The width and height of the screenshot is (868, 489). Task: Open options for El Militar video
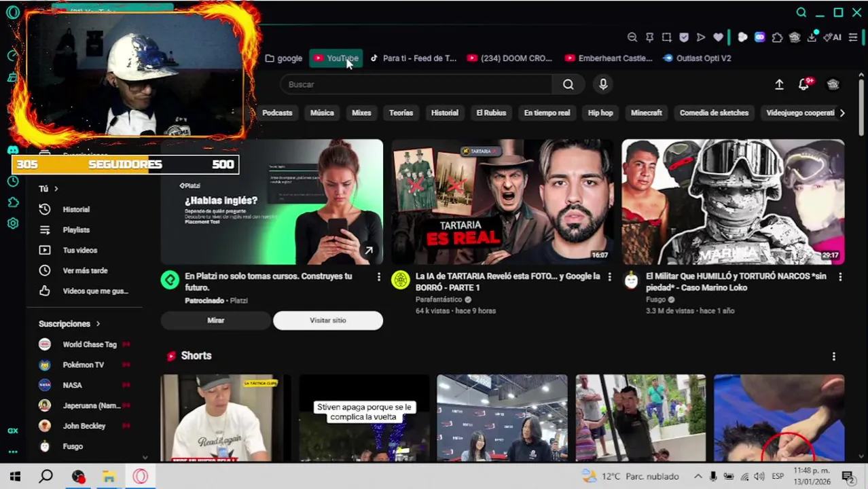coord(840,276)
